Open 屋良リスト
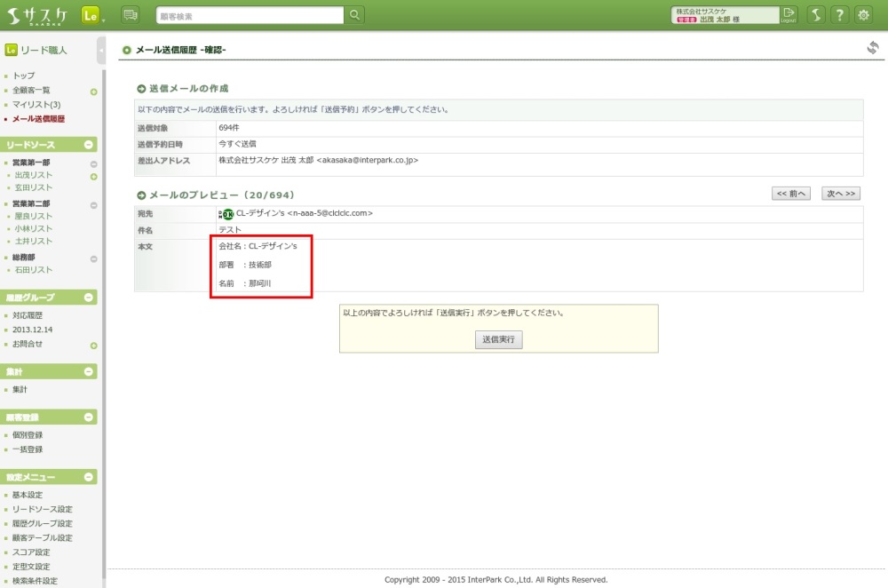The width and height of the screenshot is (888, 588). point(34,216)
